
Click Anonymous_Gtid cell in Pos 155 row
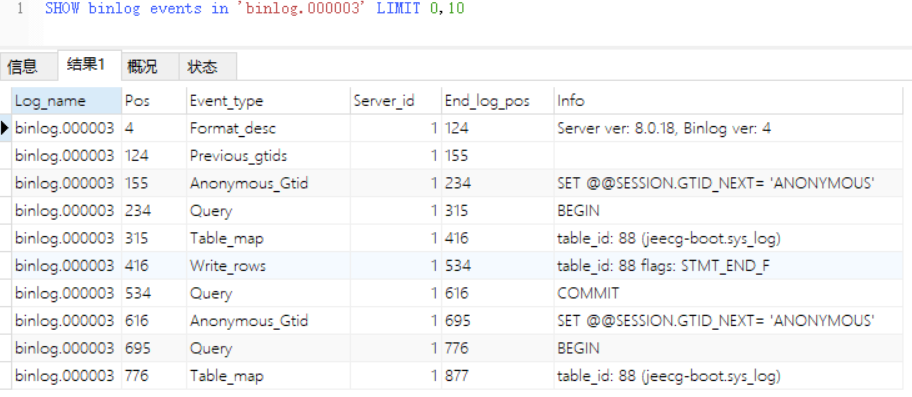coord(268,183)
